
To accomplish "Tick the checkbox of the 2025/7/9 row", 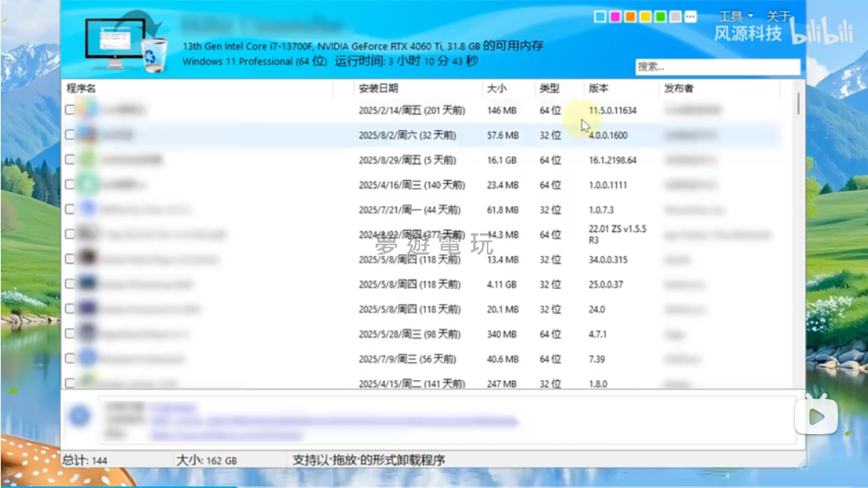I will pyautogui.click(x=70, y=359).
